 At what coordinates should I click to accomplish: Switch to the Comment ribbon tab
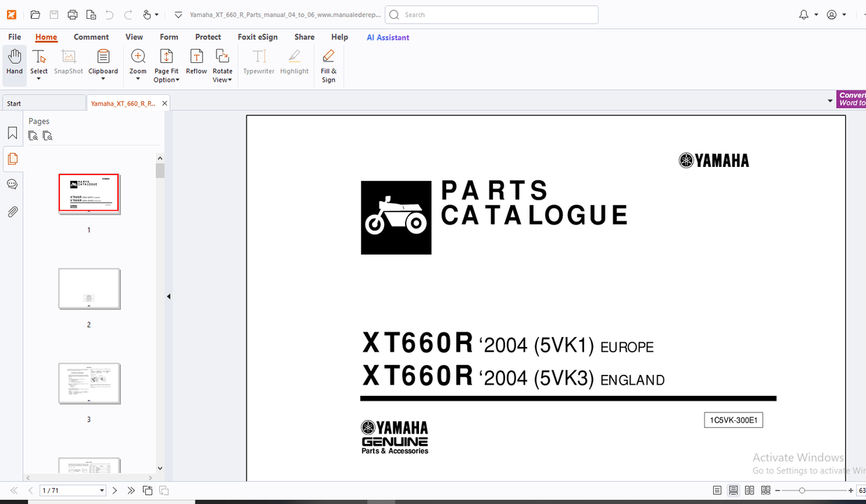(91, 37)
